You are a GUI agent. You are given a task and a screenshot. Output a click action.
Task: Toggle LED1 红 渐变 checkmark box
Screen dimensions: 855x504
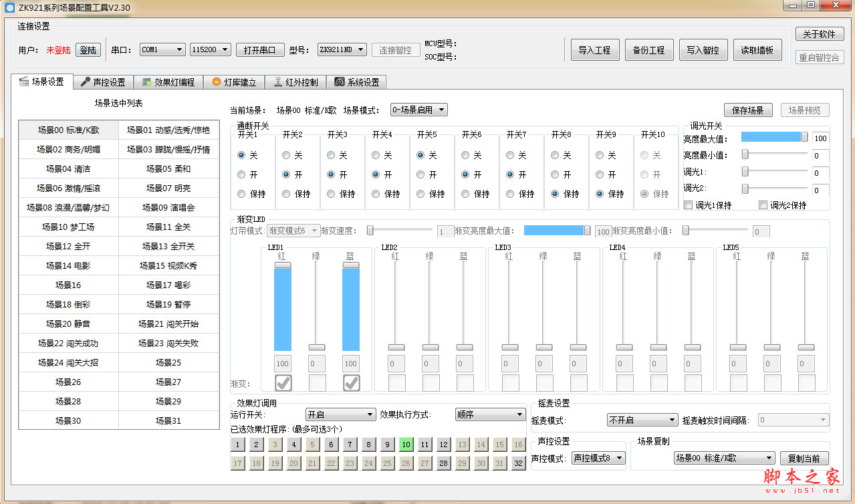[282, 383]
